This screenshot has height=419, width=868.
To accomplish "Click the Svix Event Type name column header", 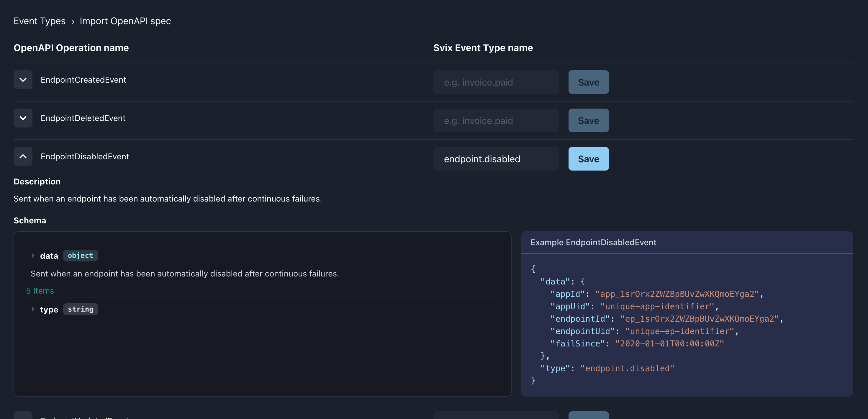I will (x=483, y=48).
